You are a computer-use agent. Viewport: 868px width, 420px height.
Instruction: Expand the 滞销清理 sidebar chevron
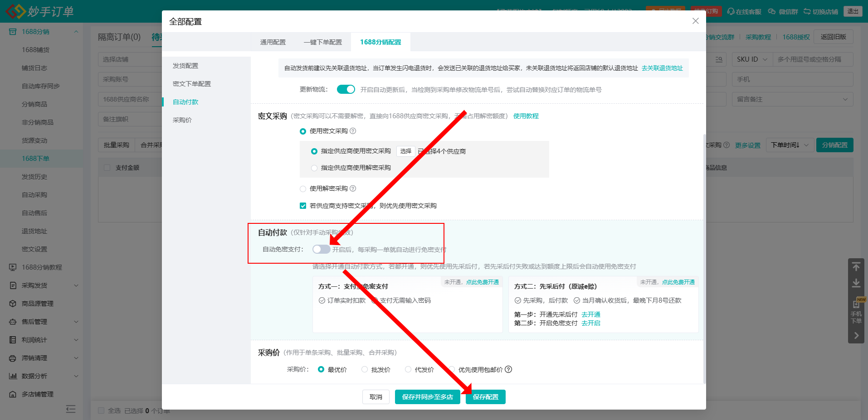[x=76, y=358]
